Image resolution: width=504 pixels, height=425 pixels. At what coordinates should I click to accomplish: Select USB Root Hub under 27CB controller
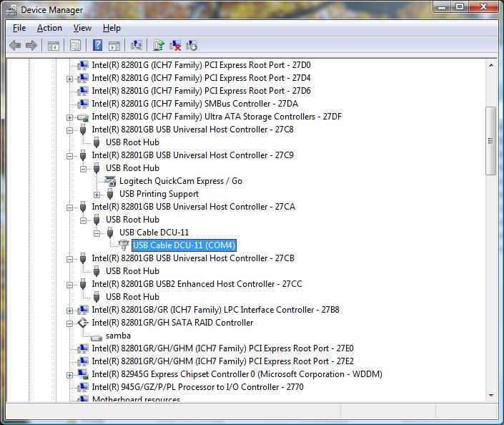tap(132, 271)
